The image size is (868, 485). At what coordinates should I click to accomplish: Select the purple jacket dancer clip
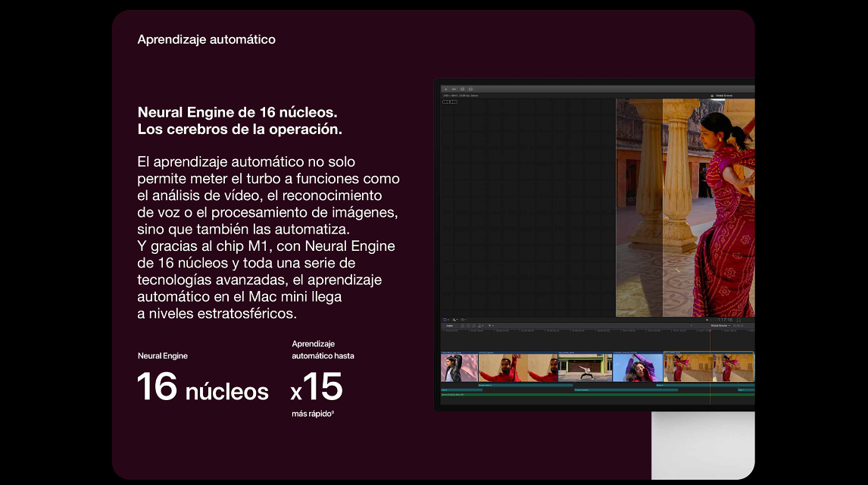(638, 367)
